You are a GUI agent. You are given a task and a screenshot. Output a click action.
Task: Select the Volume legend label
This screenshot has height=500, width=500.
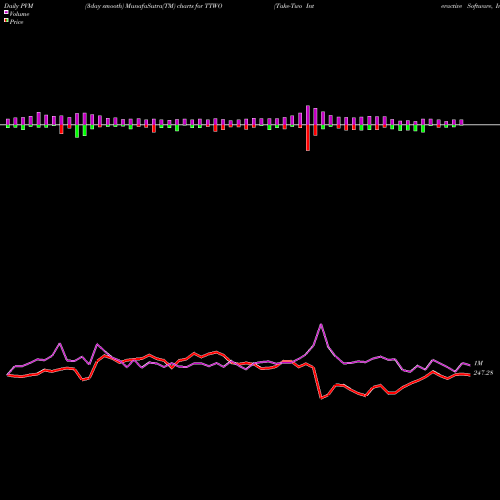coord(19,14)
